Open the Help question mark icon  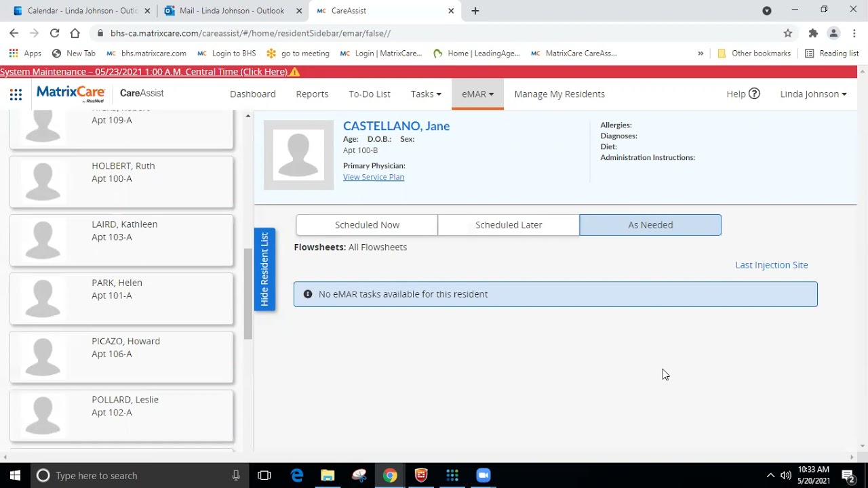[x=754, y=94]
